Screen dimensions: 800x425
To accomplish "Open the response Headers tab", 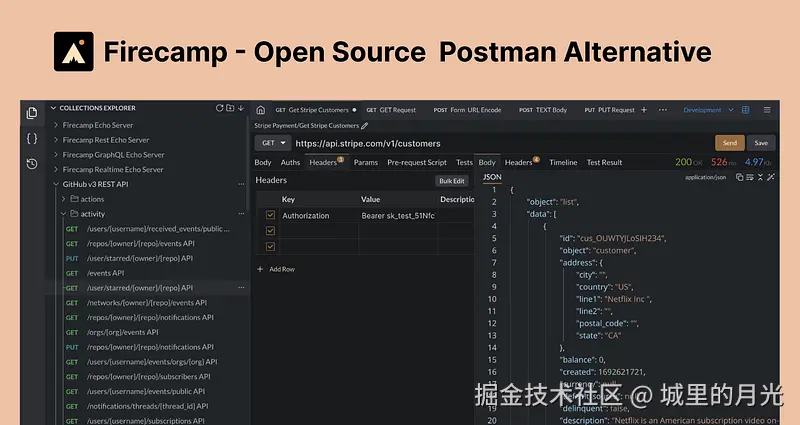I will 521,162.
